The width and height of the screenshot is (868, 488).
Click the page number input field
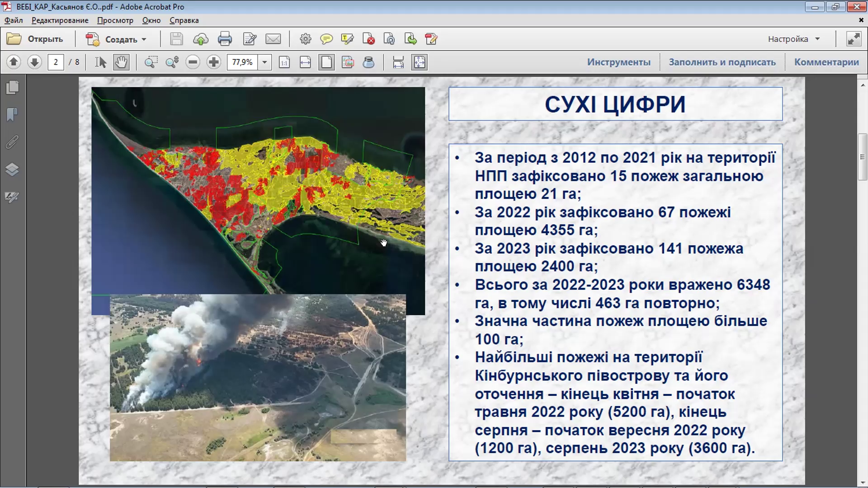click(x=56, y=62)
